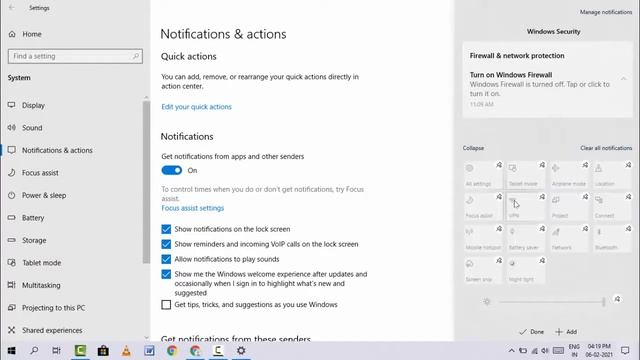This screenshot has height=360, width=640.
Task: Click Manage notifications link
Action: pos(606,12)
